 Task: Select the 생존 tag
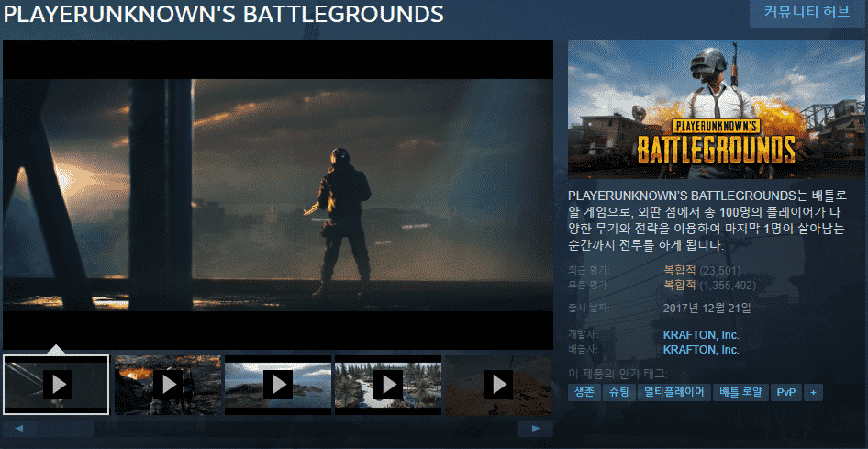pyautogui.click(x=584, y=392)
